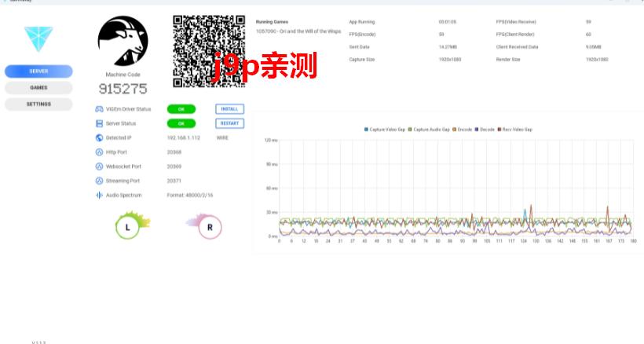Toggle Recv Video Gap legend entry

(x=516, y=129)
